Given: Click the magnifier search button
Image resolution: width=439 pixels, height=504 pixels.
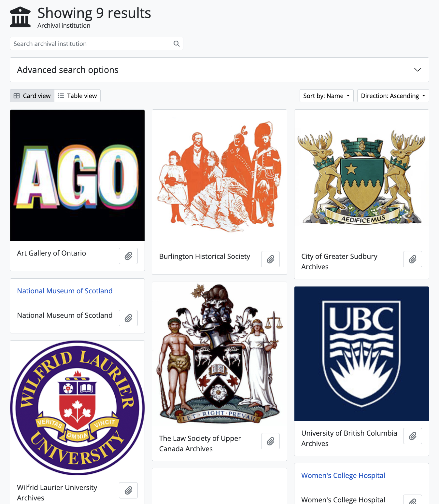Looking at the screenshot, I should click(x=177, y=44).
